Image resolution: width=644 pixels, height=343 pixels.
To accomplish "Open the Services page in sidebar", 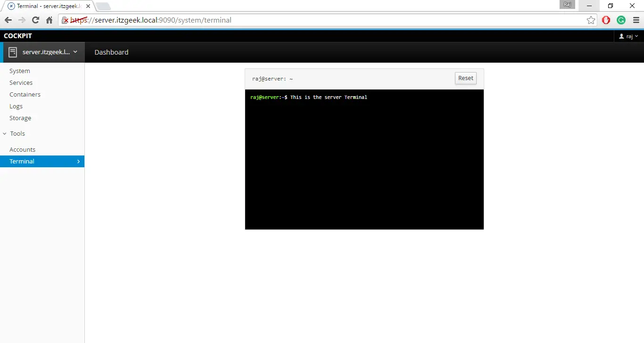I will (21, 82).
